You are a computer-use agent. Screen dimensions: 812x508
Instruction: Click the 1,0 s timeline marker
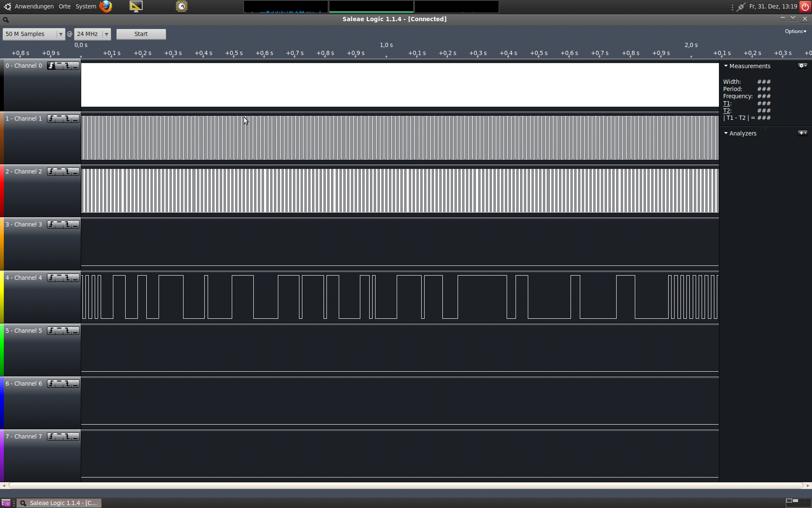click(x=386, y=45)
